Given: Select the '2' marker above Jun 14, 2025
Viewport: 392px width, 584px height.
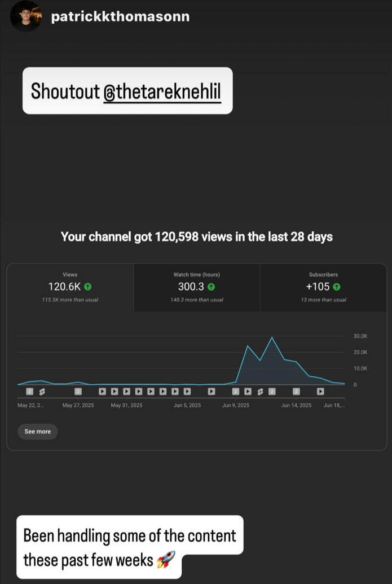Looking at the screenshot, I should (296, 391).
